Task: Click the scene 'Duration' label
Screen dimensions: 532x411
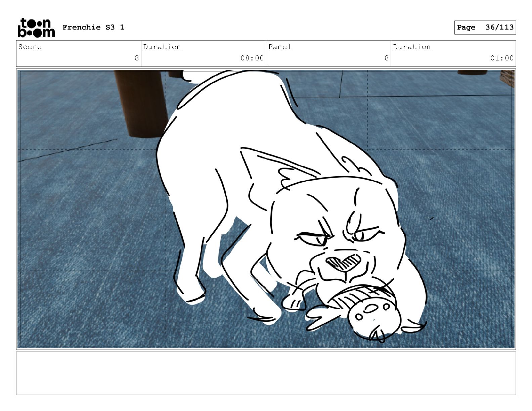Action: pyautogui.click(x=162, y=47)
